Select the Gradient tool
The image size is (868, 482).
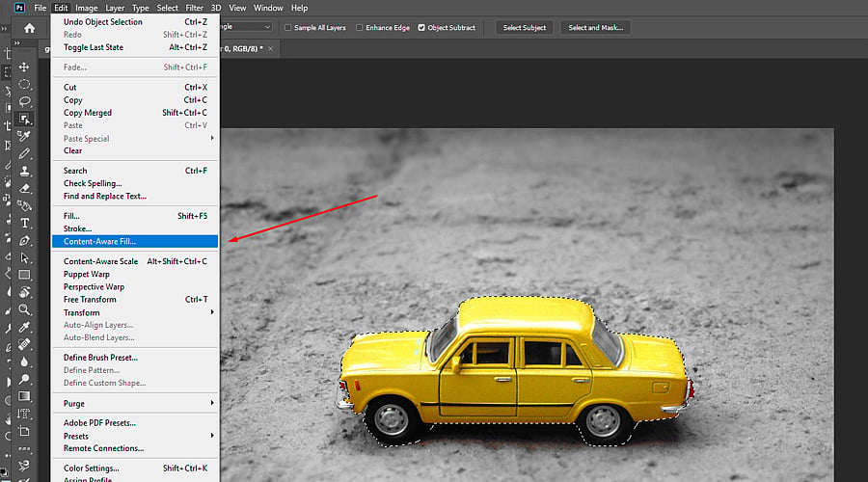click(x=24, y=396)
